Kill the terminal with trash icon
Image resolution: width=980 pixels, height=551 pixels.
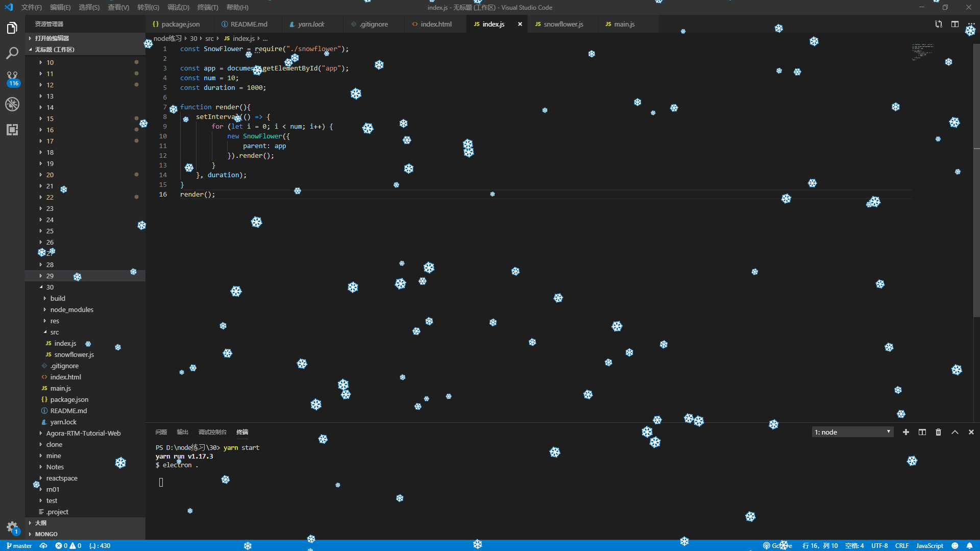pyautogui.click(x=938, y=432)
